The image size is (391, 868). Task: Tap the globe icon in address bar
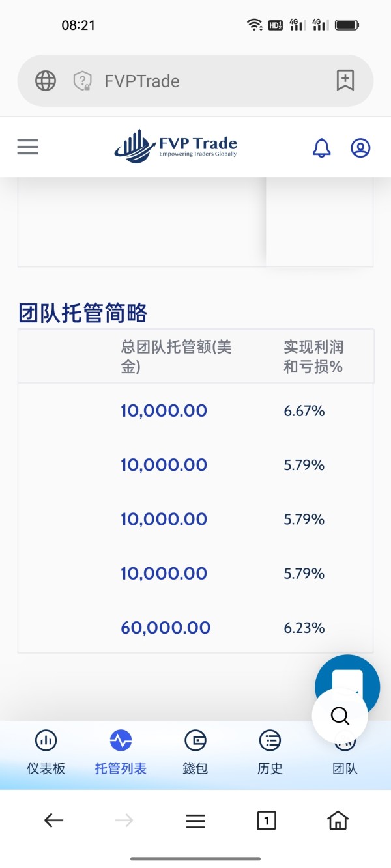(x=46, y=81)
